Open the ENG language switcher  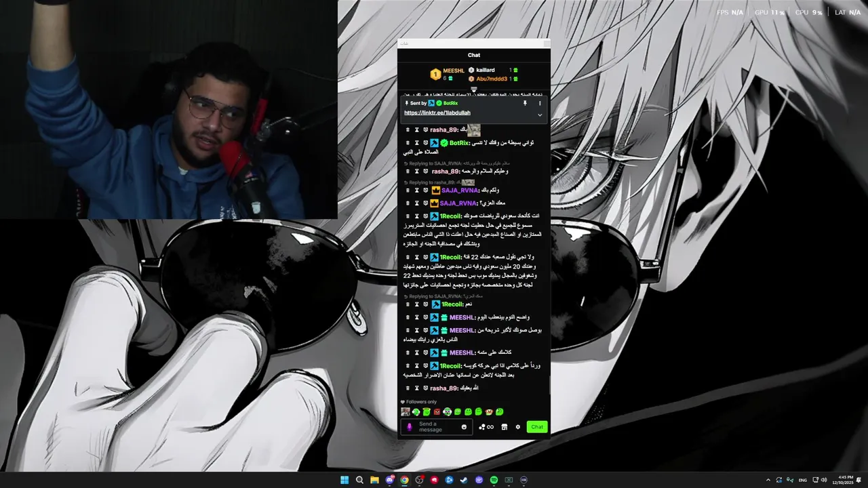click(x=803, y=480)
